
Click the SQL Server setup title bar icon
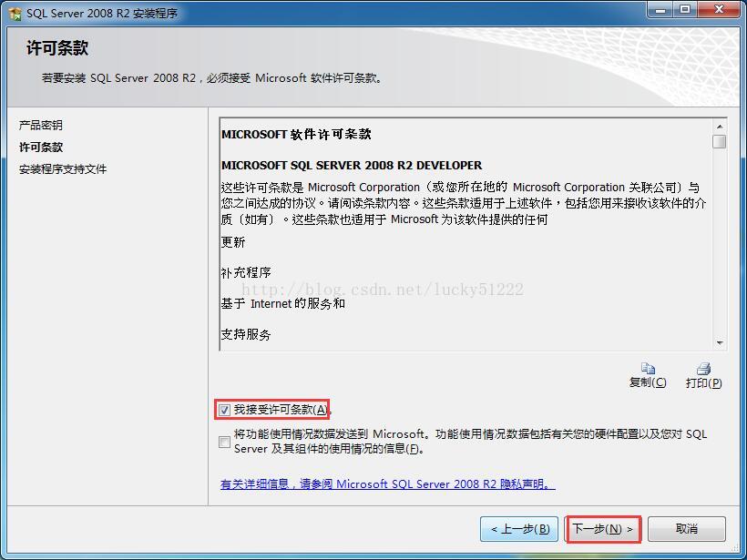(15, 14)
